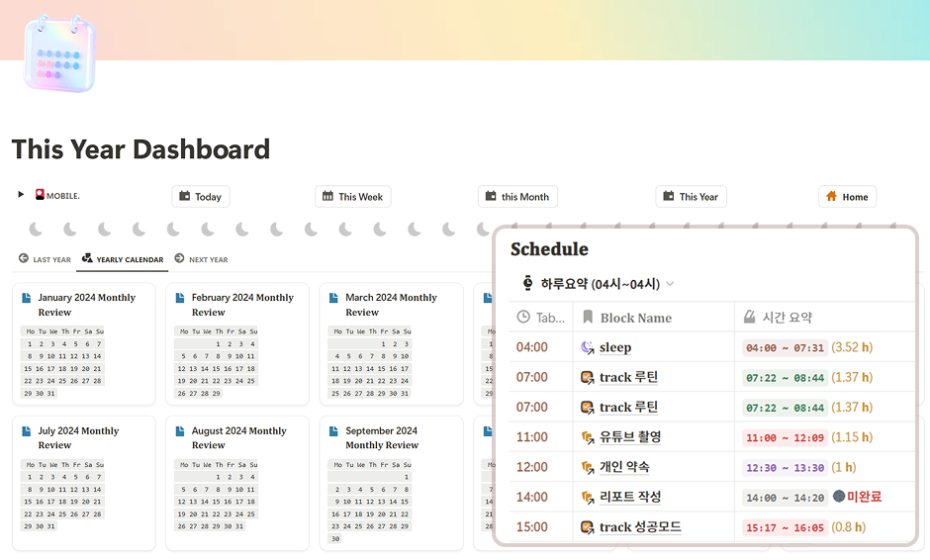Click the Today calendar icon

coord(184,196)
